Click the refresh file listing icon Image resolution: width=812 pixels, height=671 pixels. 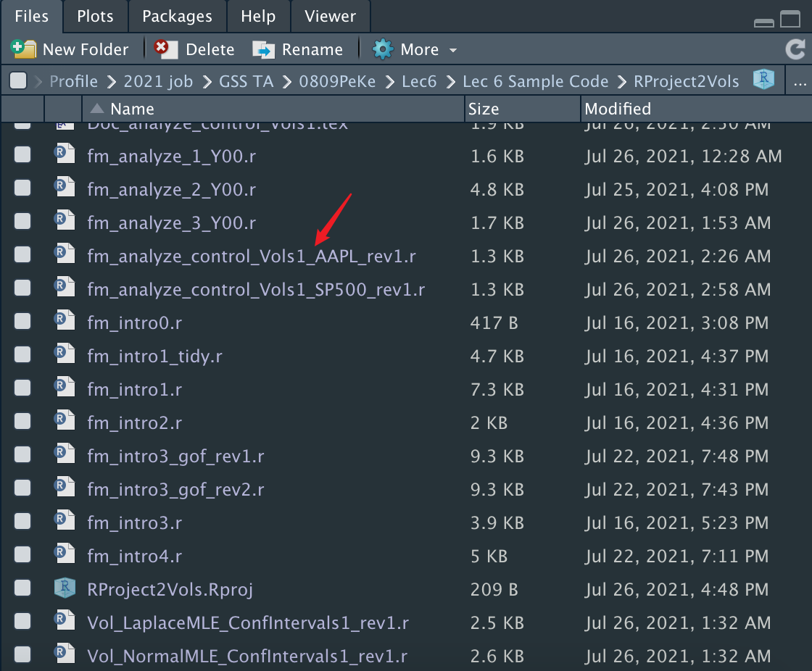coord(795,49)
